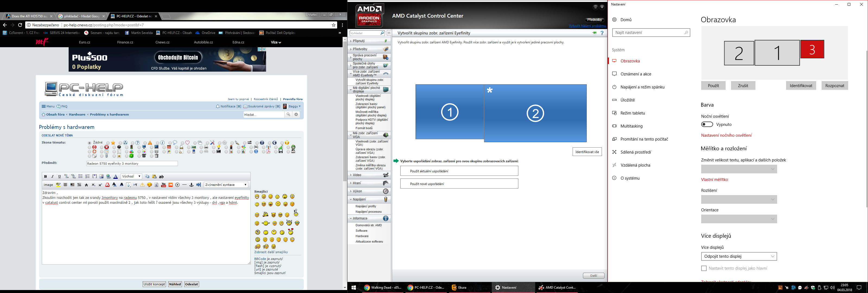The width and height of the screenshot is (868, 293).
Task: Insert YouTube video BBCode button
Action: pos(163,185)
